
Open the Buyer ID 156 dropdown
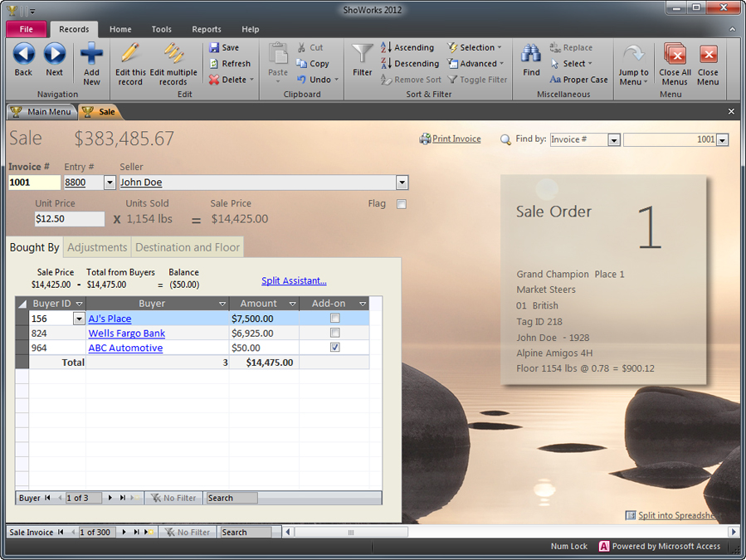(79, 318)
